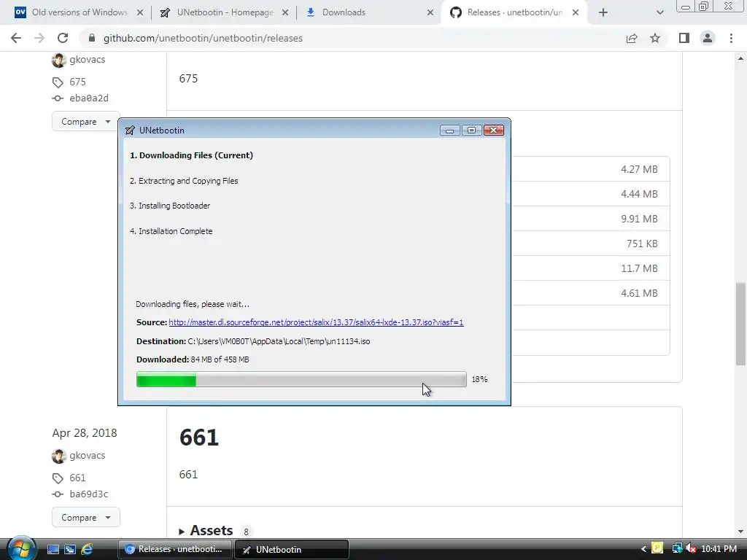This screenshot has height=560, width=747.
Task: Open the 661 release title heading
Action: click(198, 437)
